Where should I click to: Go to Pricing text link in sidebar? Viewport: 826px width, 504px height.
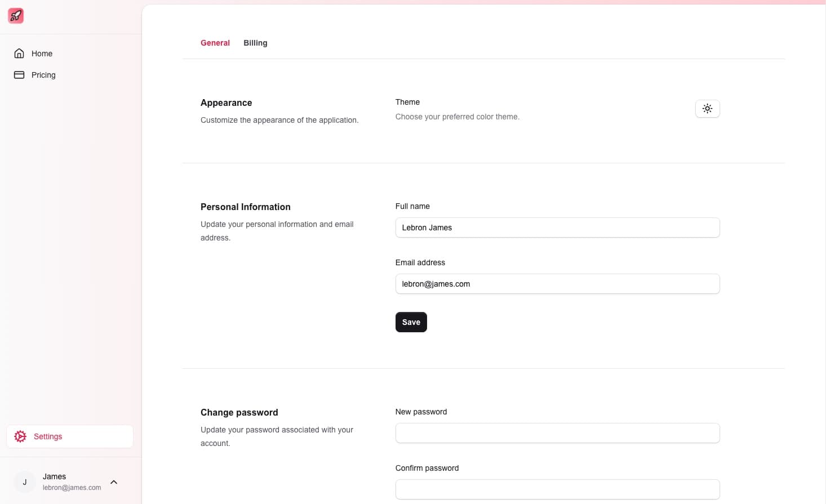pyautogui.click(x=43, y=75)
